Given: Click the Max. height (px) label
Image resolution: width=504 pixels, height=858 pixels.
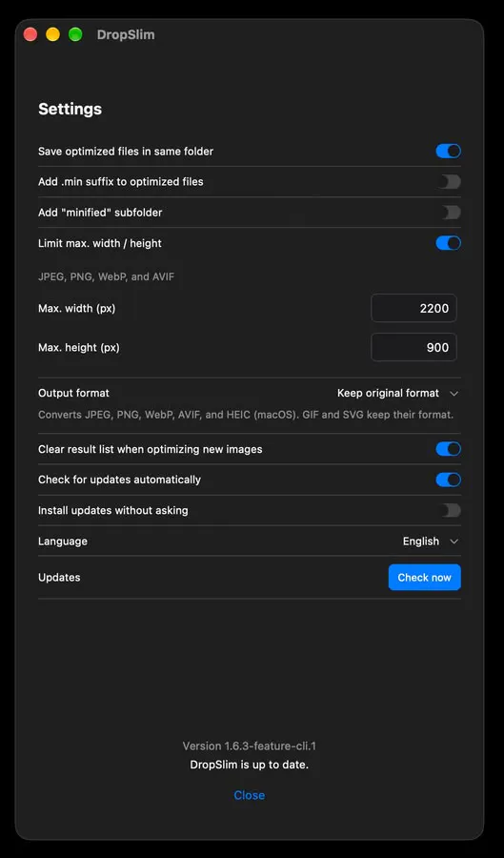Looking at the screenshot, I should (79, 347).
